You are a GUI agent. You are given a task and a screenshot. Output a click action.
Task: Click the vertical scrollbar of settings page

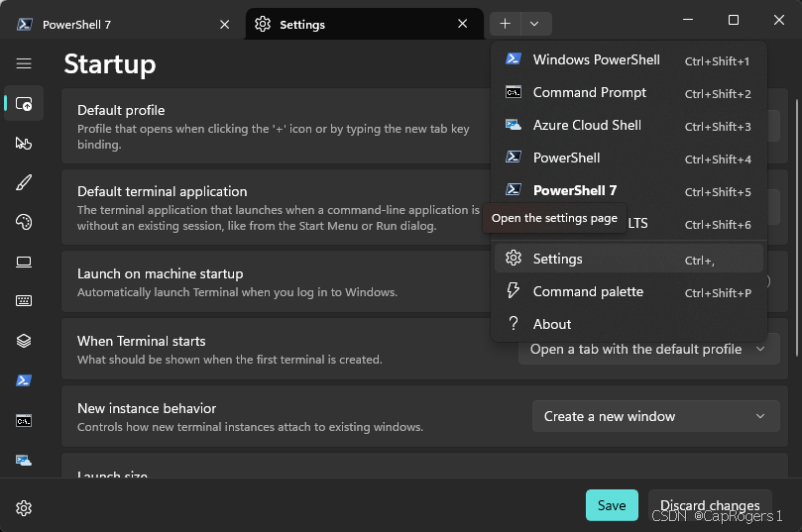click(x=797, y=228)
